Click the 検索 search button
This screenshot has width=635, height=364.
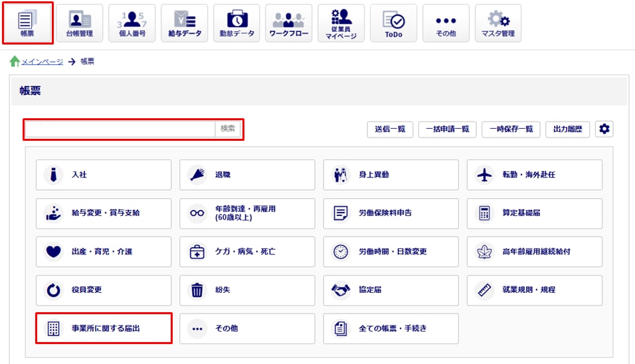[x=228, y=129]
